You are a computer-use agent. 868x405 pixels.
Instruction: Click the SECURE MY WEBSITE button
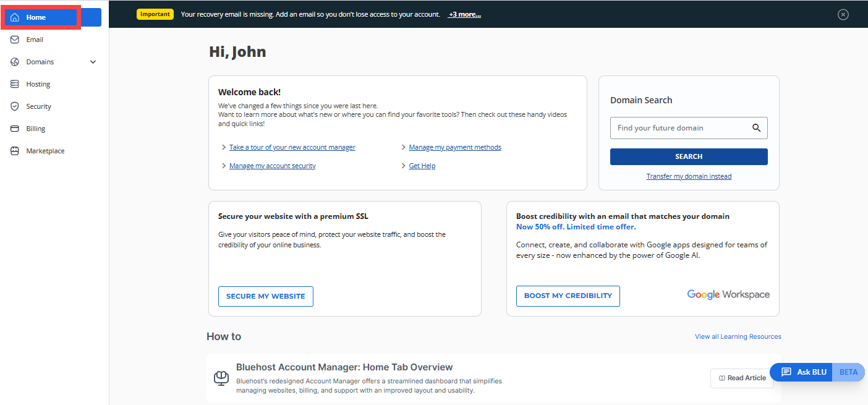(265, 296)
